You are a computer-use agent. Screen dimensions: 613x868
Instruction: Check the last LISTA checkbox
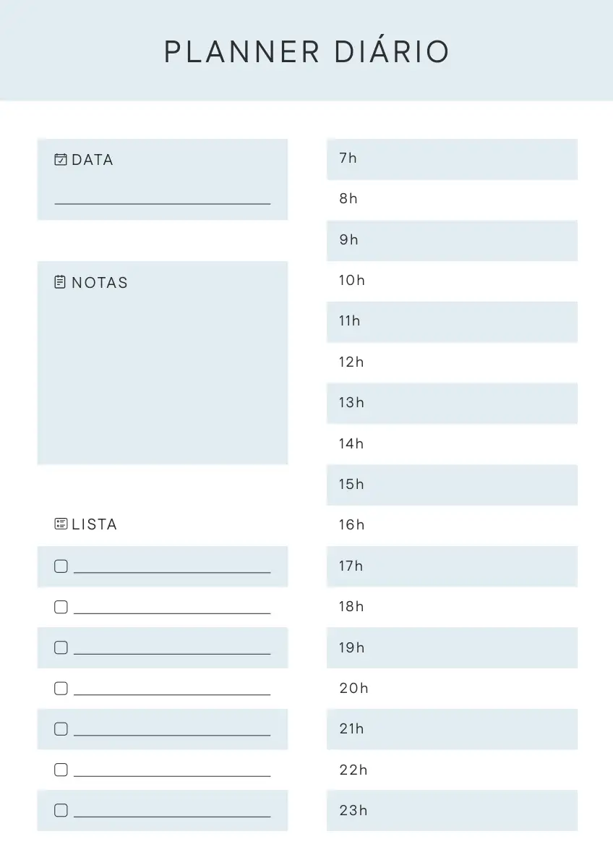61,810
